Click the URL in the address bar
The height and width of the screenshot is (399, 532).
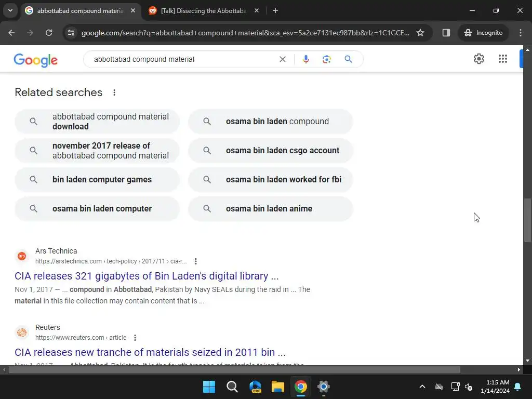pos(245,33)
